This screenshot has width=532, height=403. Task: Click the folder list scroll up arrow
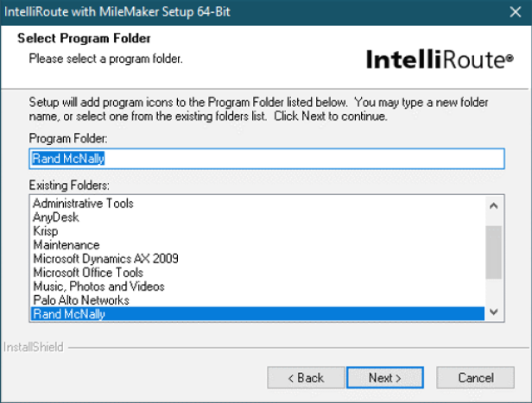[494, 205]
